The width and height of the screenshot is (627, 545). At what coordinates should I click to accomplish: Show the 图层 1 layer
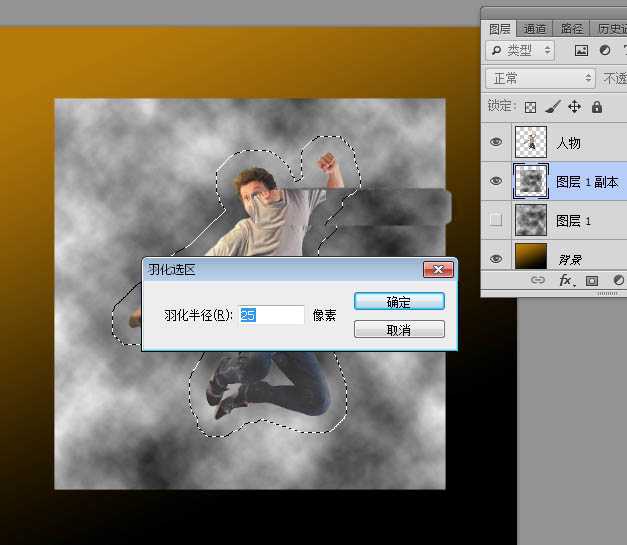[x=496, y=220]
